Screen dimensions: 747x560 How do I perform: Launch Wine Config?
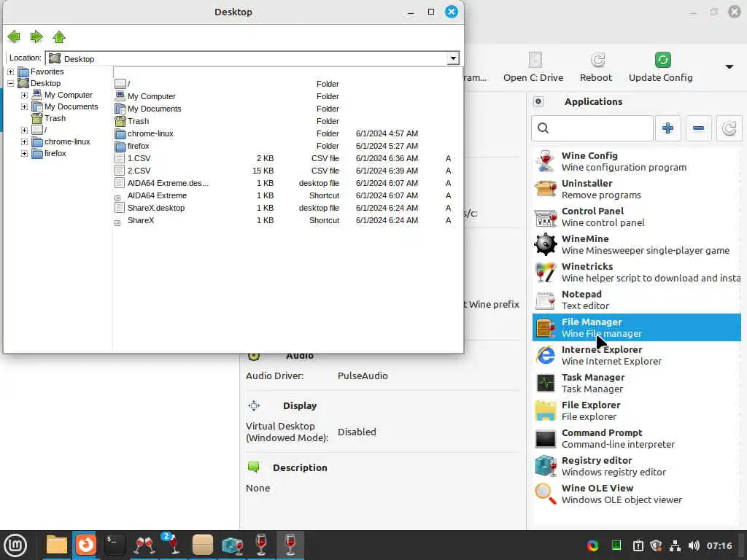(636, 161)
